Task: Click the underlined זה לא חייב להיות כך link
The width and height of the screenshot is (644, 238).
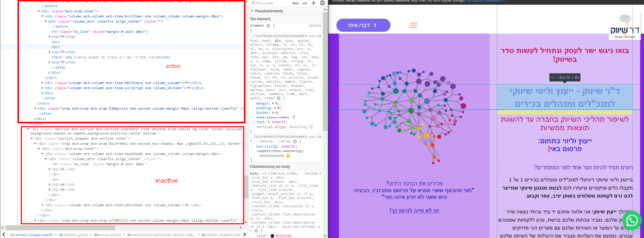Action: pyautogui.click(x=414, y=210)
